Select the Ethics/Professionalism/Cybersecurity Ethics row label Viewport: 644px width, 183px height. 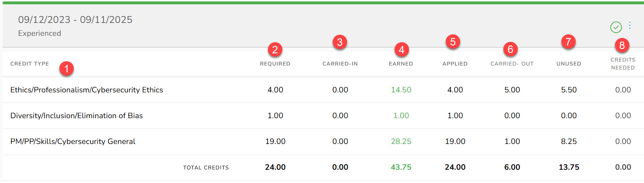87,90
